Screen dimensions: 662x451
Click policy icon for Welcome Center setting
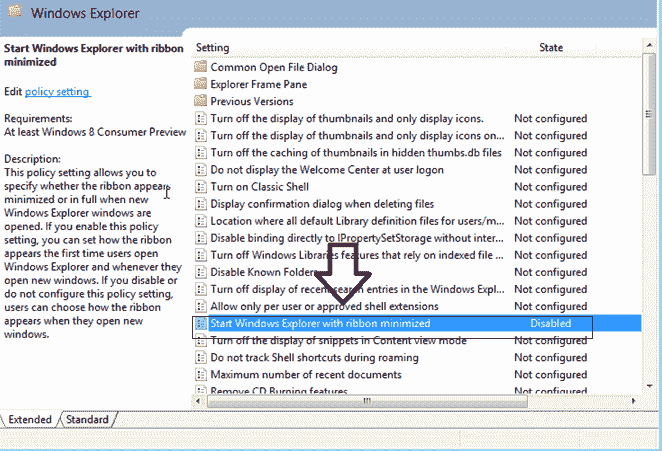[x=201, y=170]
